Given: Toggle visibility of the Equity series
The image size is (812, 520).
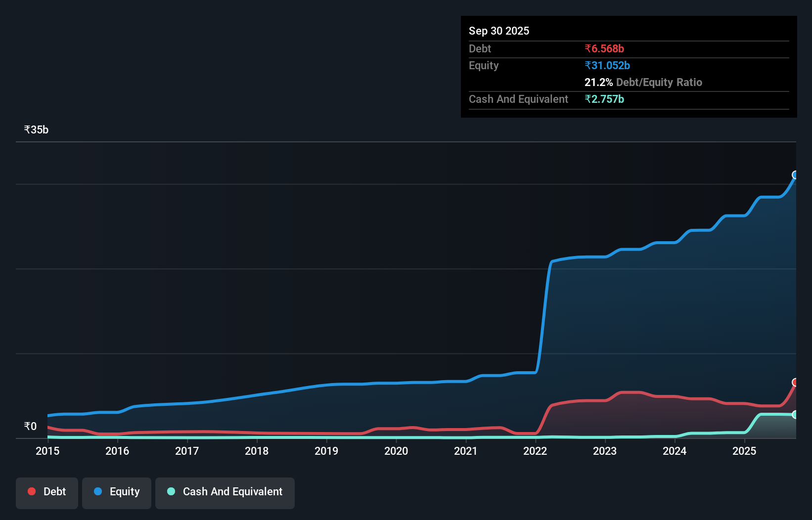Looking at the screenshot, I should tap(116, 492).
